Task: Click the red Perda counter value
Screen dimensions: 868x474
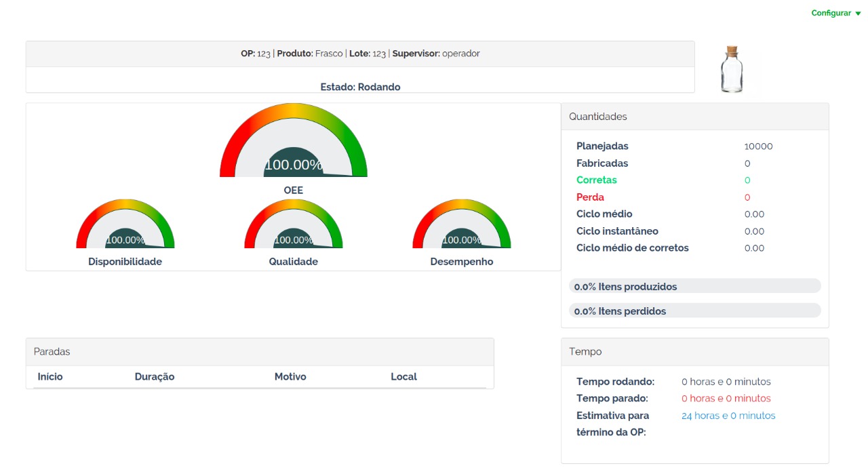Action: (747, 197)
